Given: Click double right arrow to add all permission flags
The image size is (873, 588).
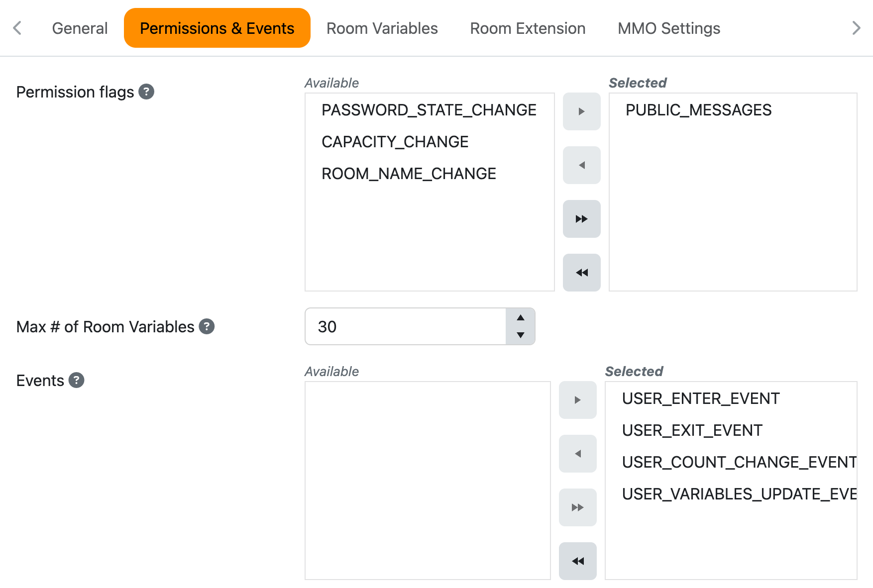Looking at the screenshot, I should [581, 219].
